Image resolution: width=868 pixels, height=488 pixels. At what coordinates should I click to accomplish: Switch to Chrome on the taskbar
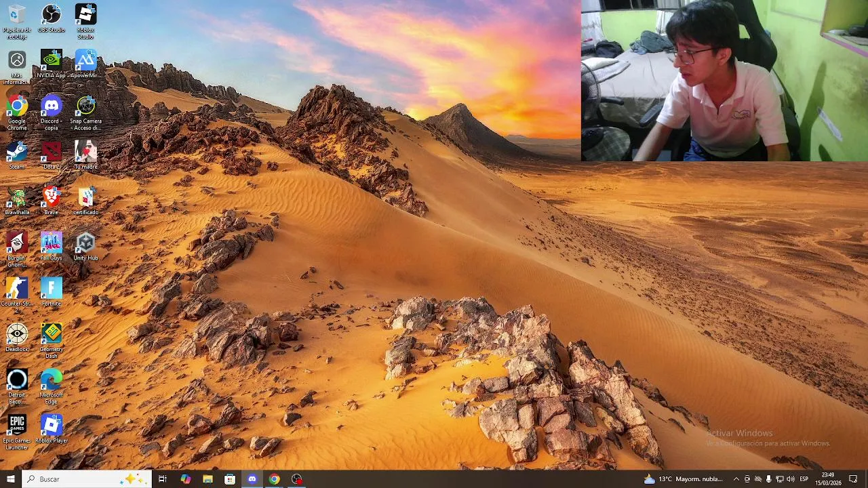tap(274, 479)
